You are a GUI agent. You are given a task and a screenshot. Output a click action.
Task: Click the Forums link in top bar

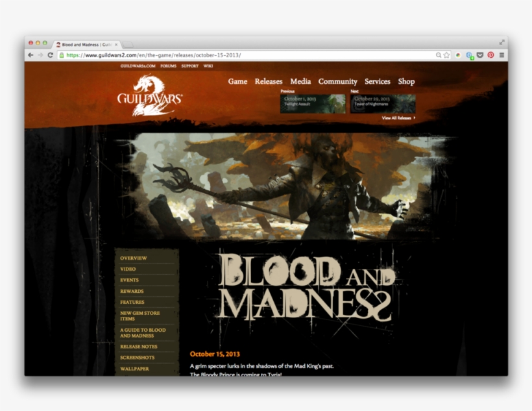coord(168,66)
